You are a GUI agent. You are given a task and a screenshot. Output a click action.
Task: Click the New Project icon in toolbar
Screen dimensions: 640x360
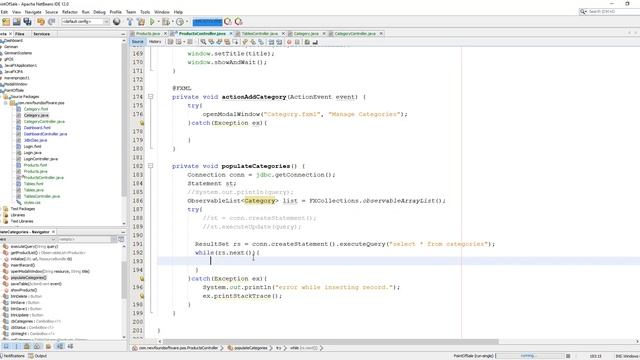[x=6, y=22]
